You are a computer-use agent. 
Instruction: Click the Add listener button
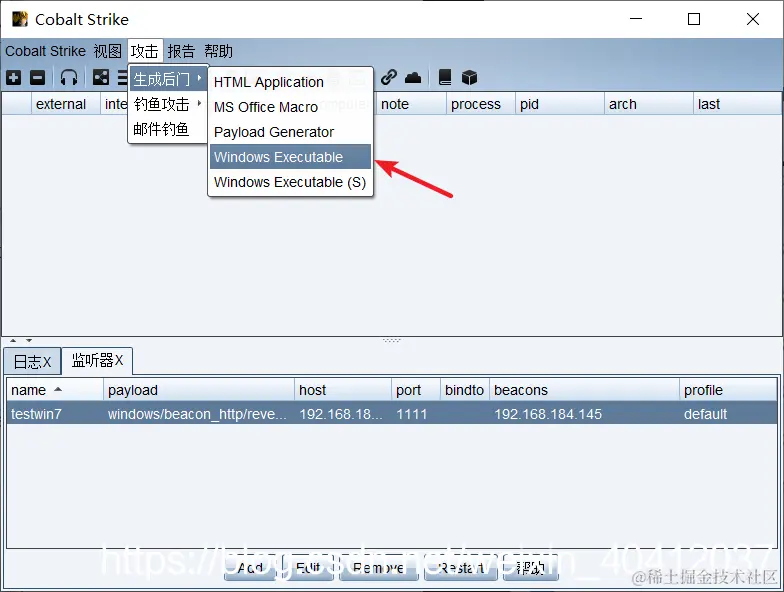250,568
